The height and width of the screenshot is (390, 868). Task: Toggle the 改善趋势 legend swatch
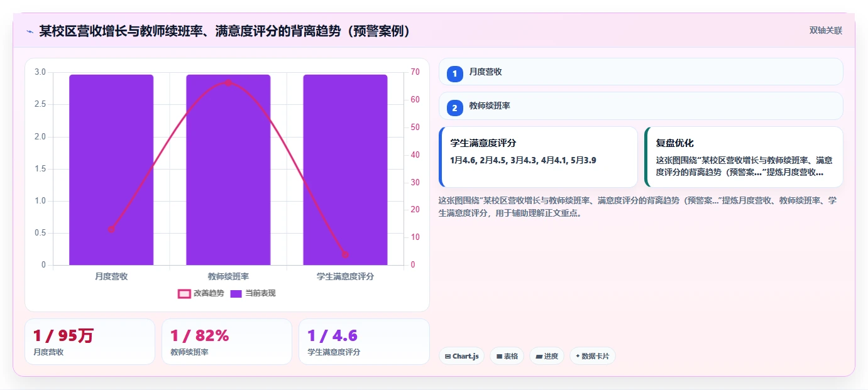pyautogui.click(x=184, y=293)
